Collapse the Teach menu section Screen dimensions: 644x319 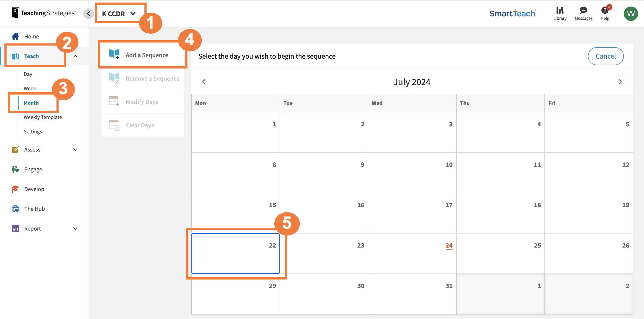click(75, 56)
